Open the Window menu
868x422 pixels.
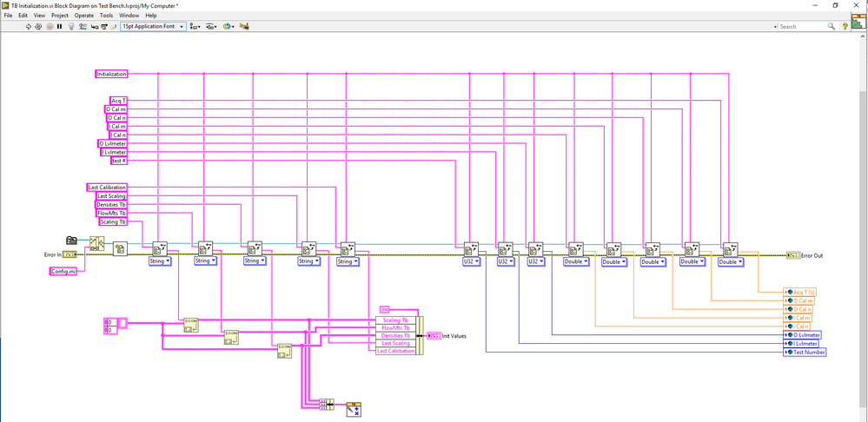click(129, 16)
